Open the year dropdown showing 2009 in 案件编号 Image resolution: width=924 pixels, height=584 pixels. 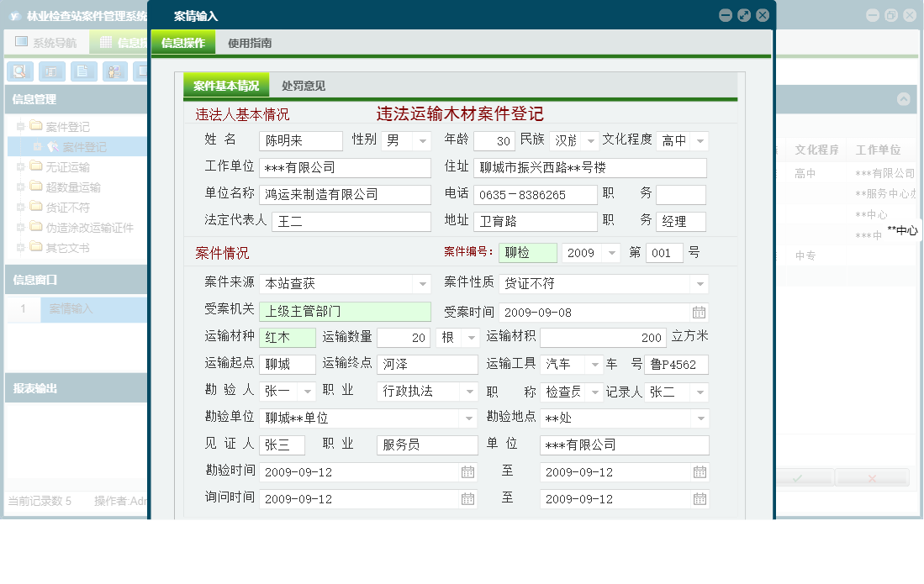coord(612,252)
